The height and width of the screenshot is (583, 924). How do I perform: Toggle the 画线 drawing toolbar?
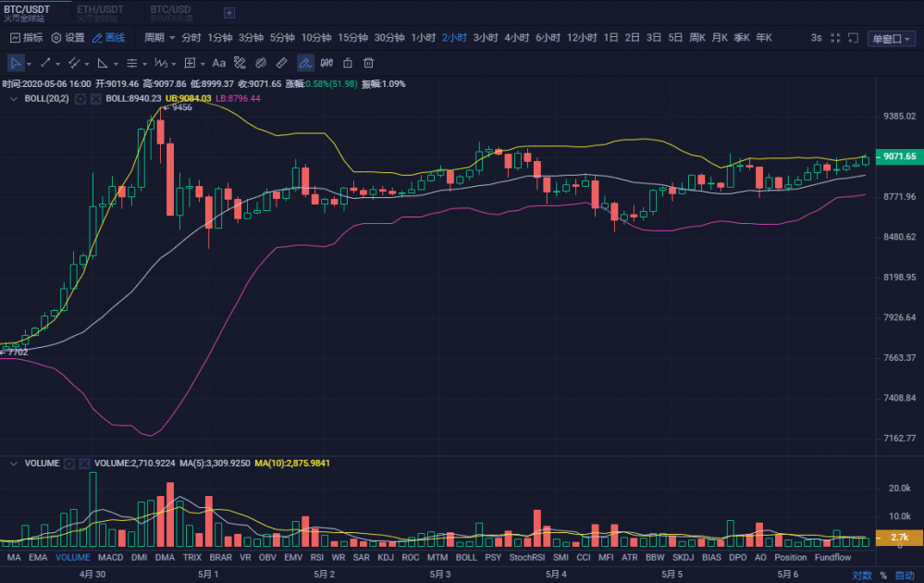[x=108, y=38]
